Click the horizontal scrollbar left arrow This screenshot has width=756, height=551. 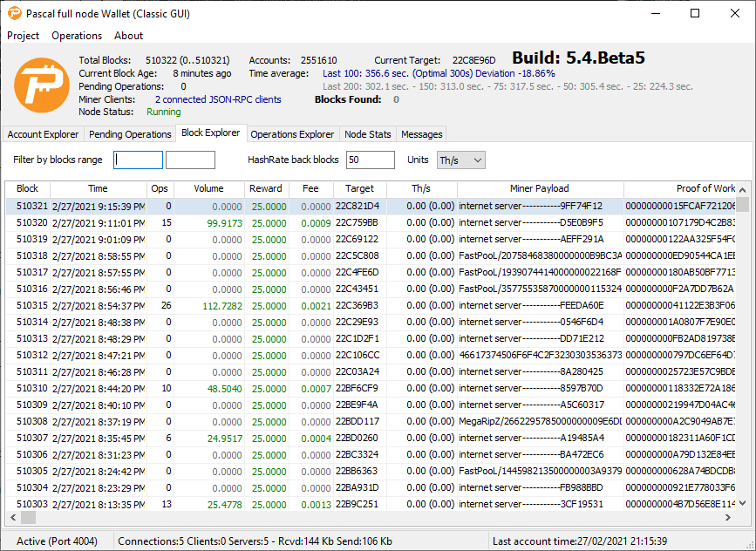click(13, 518)
